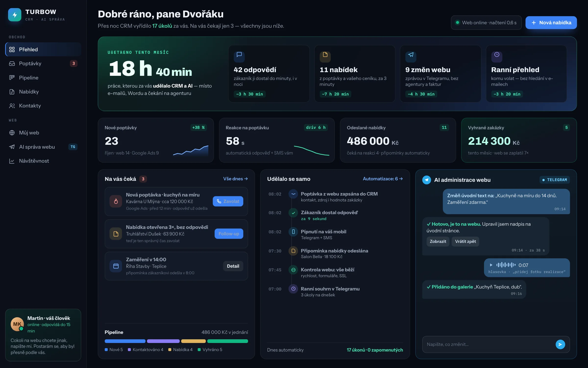Click the Nové poptávky sparkline chart
The width and height of the screenshot is (588, 368).
click(191, 150)
